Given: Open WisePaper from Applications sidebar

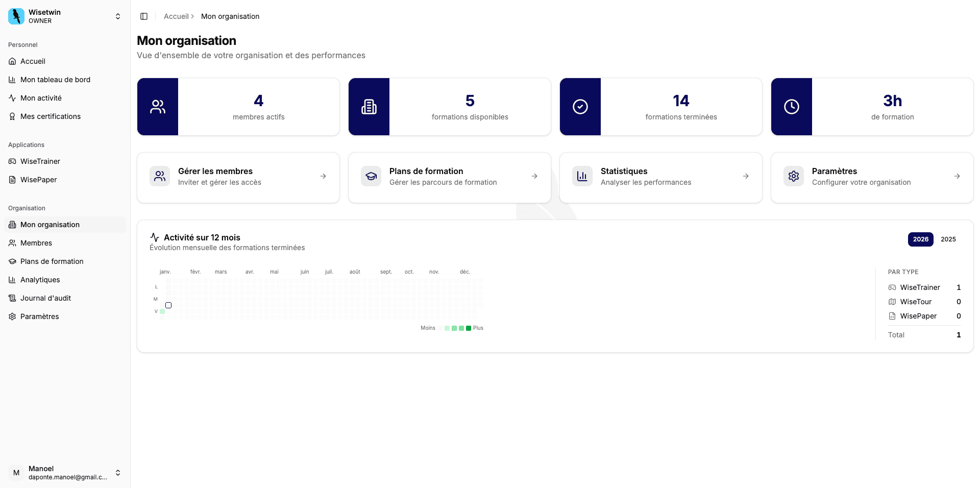Looking at the screenshot, I should (39, 179).
